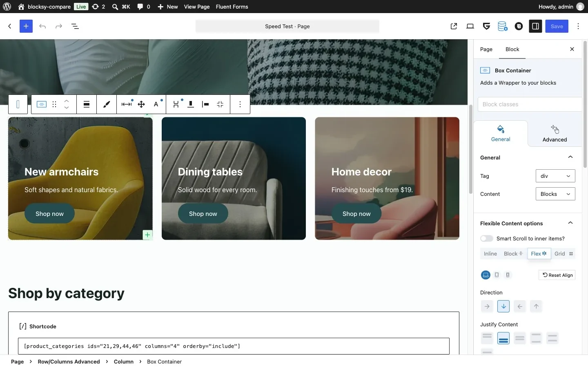Screen dimensions: 588x368
Task: Switch to the Advanced settings tab
Action: 555,134
